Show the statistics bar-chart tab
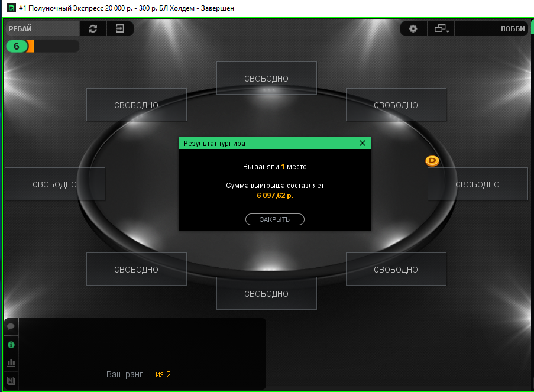The height and width of the screenshot is (392, 534). pos(11,362)
